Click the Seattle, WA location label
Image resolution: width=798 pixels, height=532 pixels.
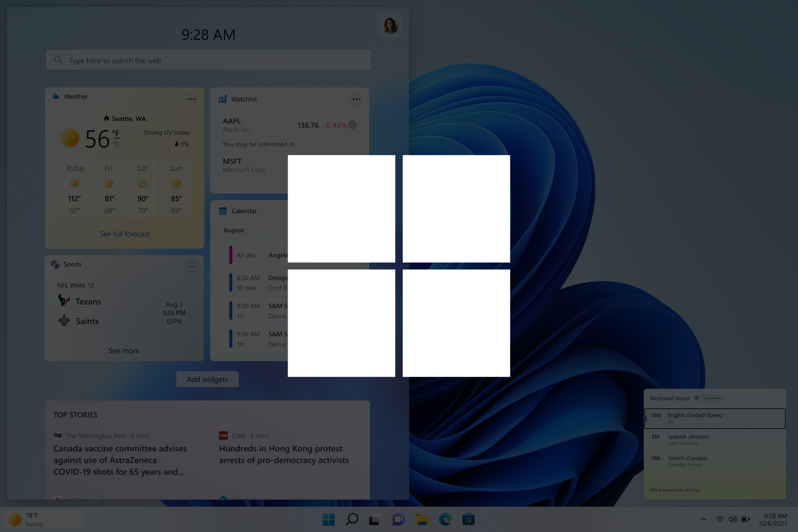(x=128, y=119)
